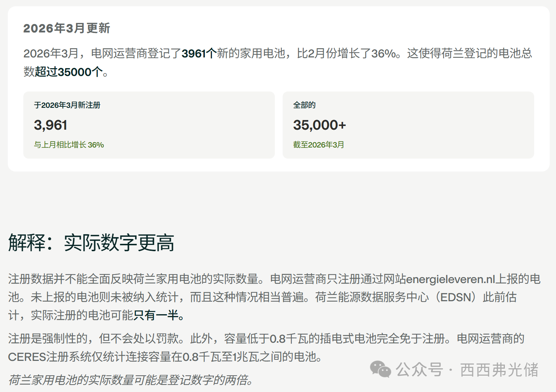
Task: Select the 全部的 card label
Action: pyautogui.click(x=304, y=105)
